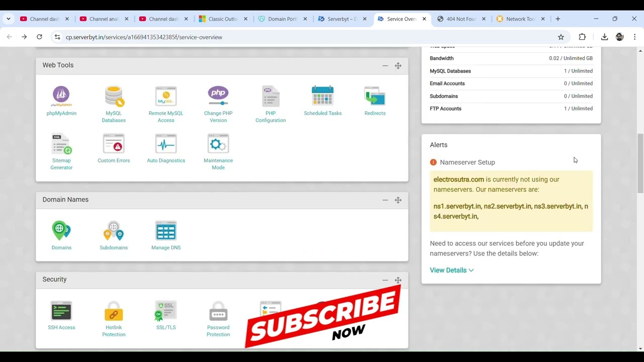This screenshot has height=362, width=644.
Task: Switch to Classic Outlook tab
Action: [218, 19]
